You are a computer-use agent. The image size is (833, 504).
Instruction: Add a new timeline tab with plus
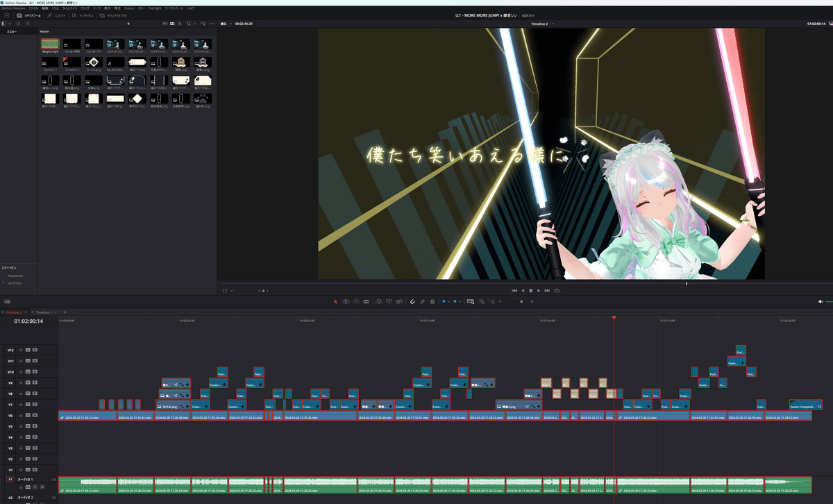click(65, 312)
